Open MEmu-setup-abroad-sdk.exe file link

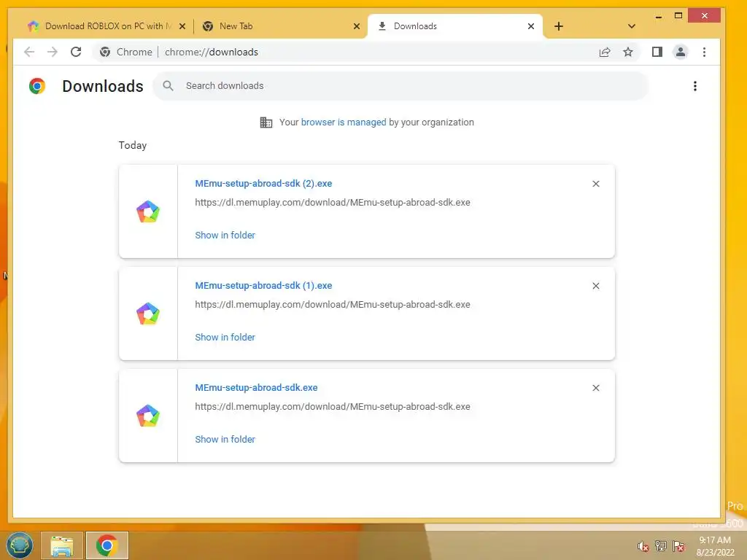click(256, 388)
